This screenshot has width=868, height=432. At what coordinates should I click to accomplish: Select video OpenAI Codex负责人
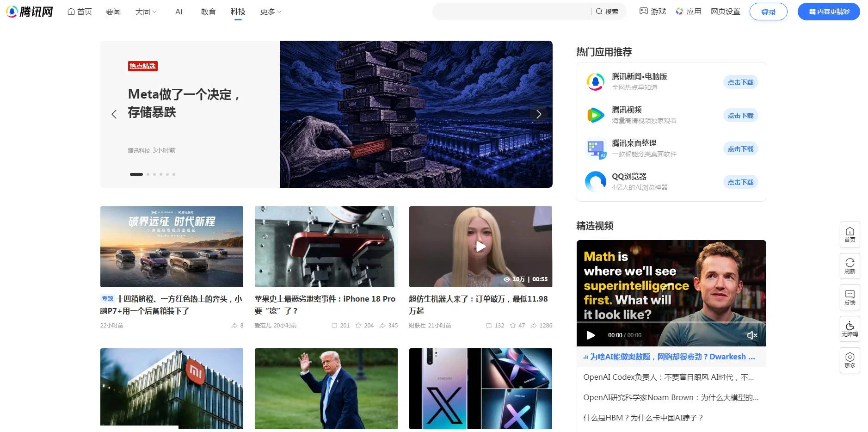669,377
